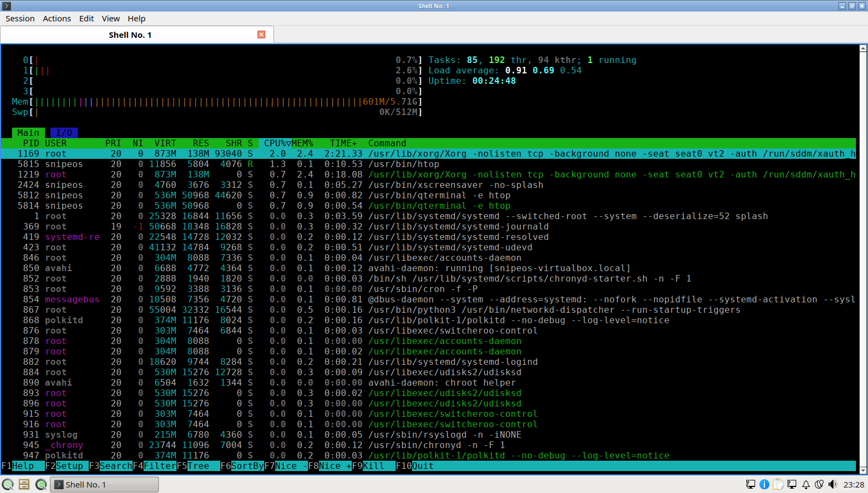This screenshot has height=493, width=868.
Task: Select process 423 systemd-udevd row
Action: click(429, 248)
